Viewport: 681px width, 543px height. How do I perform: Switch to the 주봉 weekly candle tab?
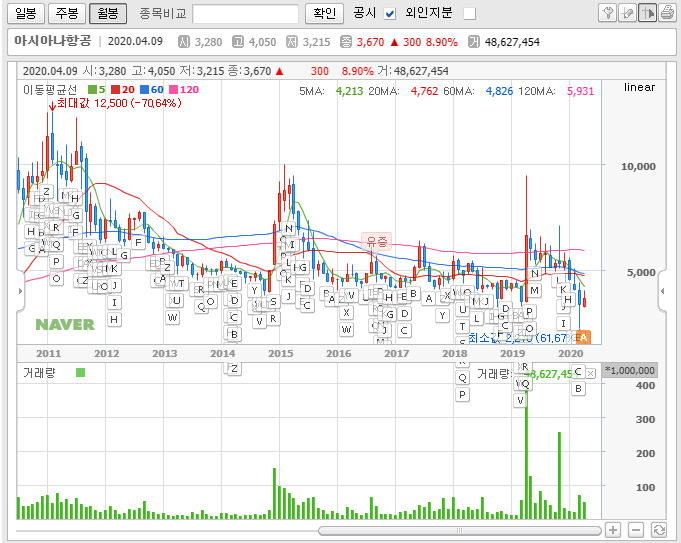click(x=67, y=13)
